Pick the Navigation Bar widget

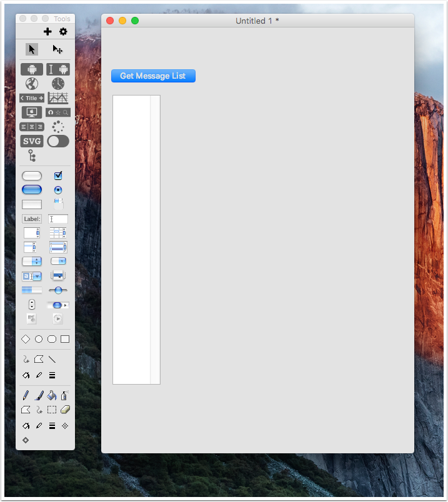(58, 112)
